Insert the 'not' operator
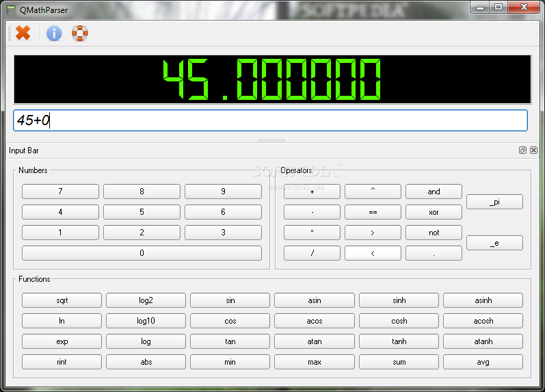 (x=434, y=233)
